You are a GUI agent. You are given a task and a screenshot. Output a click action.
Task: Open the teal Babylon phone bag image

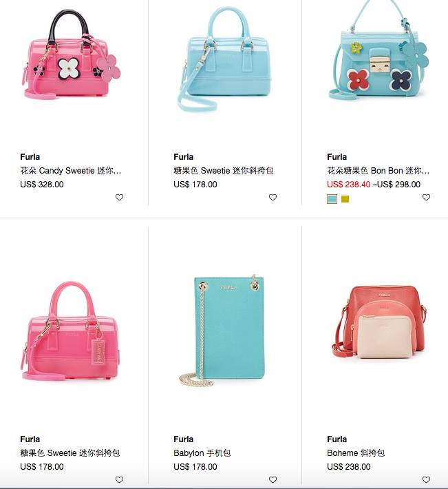(x=222, y=331)
